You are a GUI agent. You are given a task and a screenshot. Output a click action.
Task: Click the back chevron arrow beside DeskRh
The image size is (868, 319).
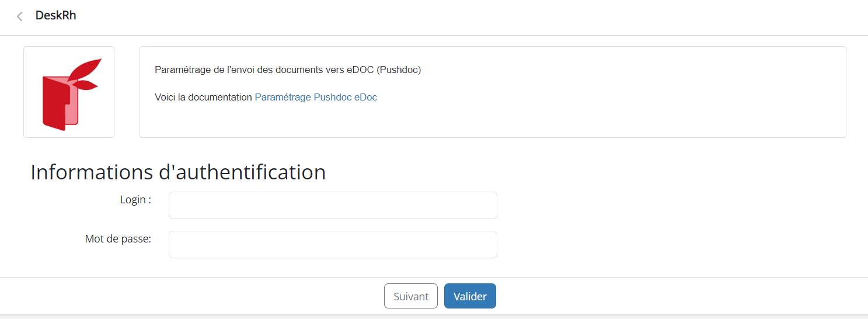pyautogui.click(x=20, y=16)
